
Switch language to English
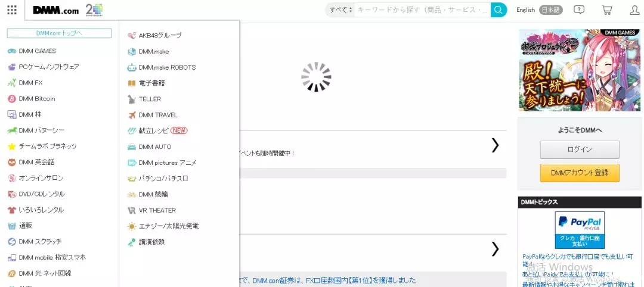525,10
